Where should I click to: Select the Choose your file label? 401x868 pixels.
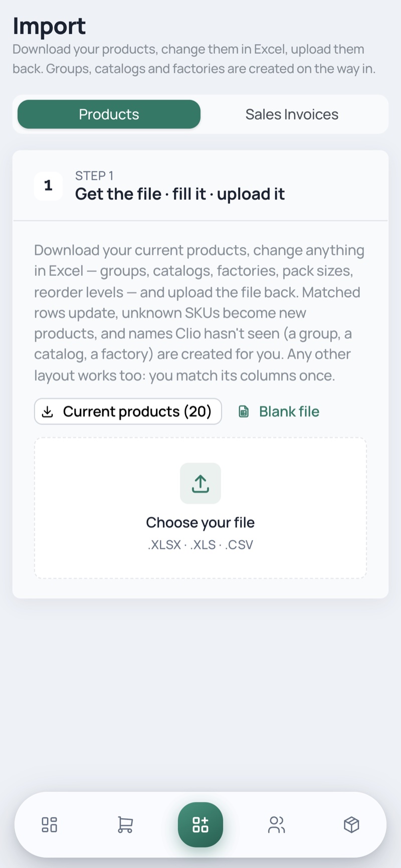pyautogui.click(x=200, y=523)
